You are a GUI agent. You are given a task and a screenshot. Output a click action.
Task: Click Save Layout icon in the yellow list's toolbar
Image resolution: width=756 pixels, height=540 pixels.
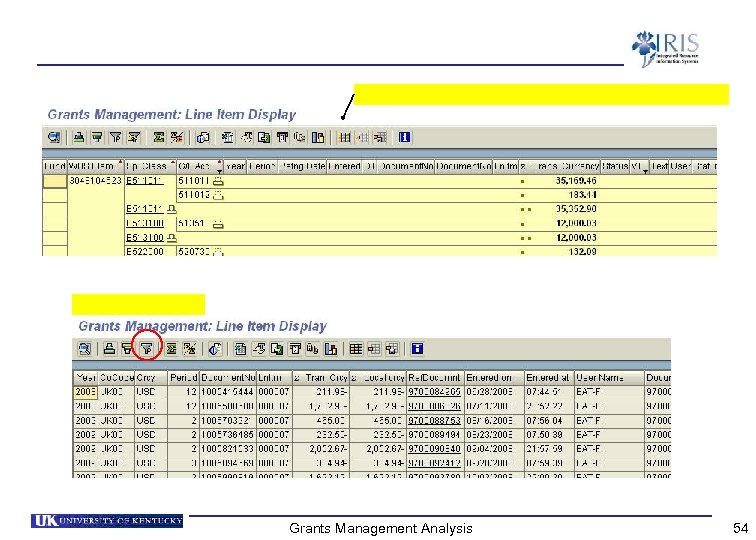pos(380,138)
